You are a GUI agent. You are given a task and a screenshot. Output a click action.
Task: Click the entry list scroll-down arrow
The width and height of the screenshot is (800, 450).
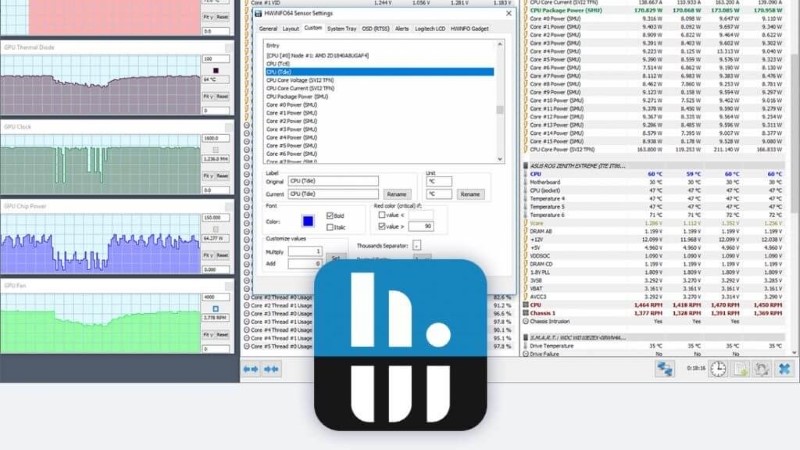click(500, 159)
